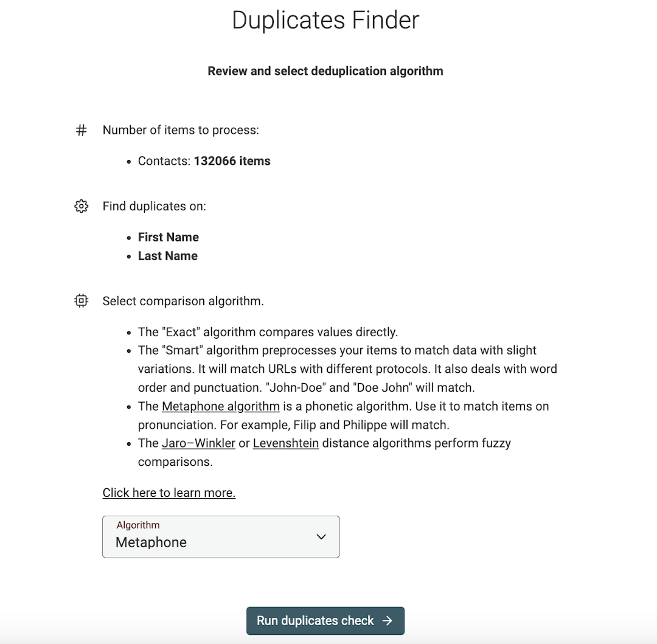Follow the 'Metaphone algorithm' link

click(220, 406)
